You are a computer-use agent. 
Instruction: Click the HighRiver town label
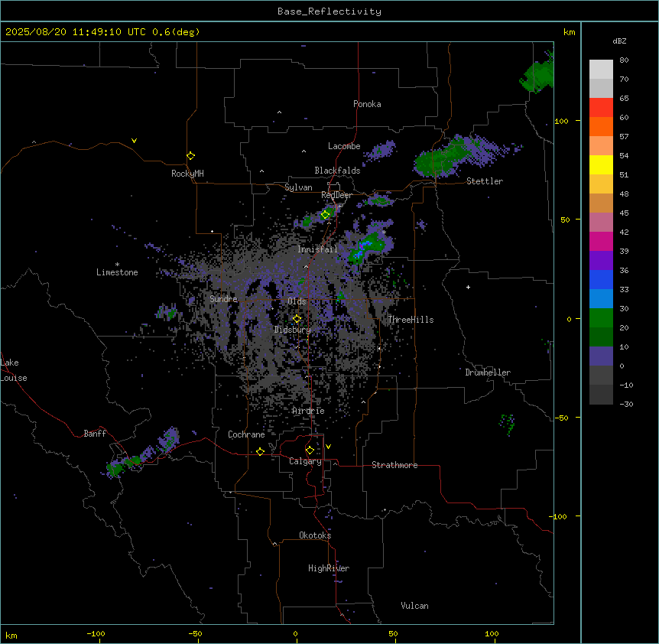[329, 568]
